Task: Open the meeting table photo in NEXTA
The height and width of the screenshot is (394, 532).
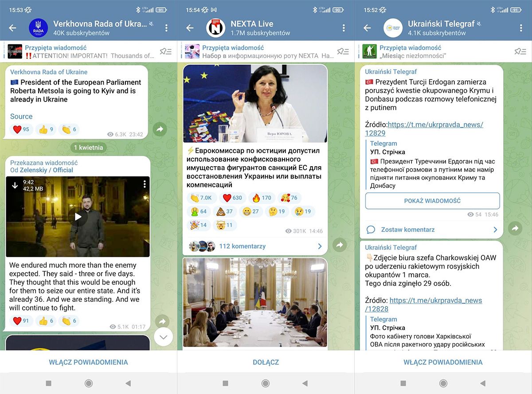Action: [255, 302]
